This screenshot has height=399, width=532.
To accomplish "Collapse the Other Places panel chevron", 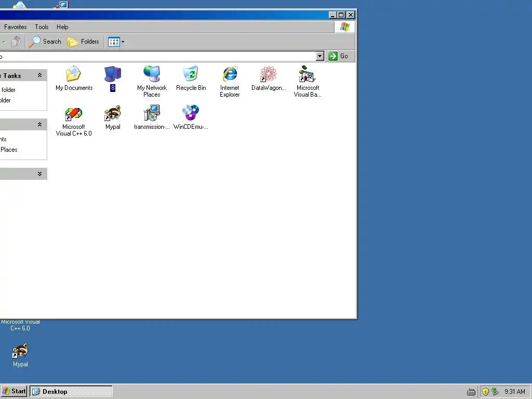I will click(39, 125).
